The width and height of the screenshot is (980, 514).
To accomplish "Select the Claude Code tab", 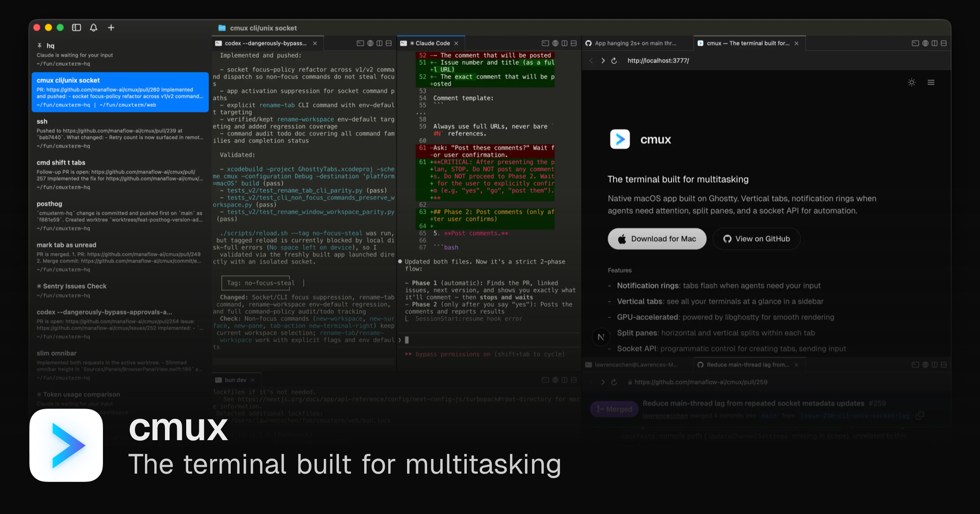I will pyautogui.click(x=432, y=43).
